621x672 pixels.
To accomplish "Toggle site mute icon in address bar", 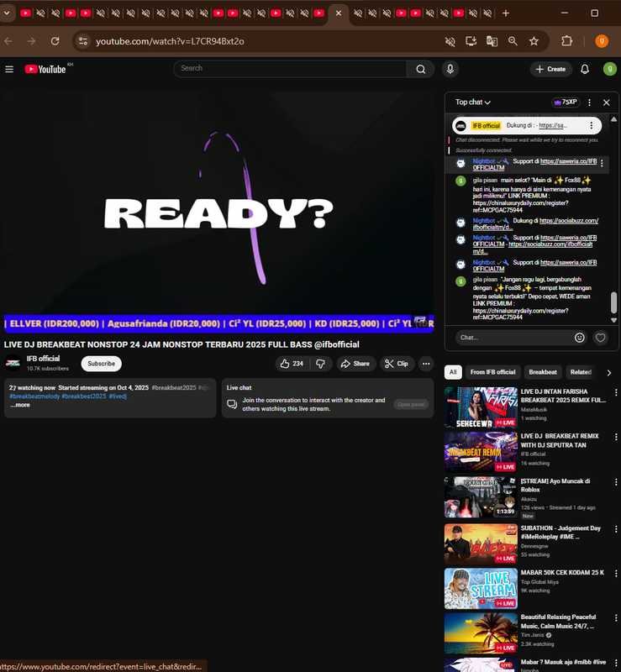I will (x=450, y=41).
